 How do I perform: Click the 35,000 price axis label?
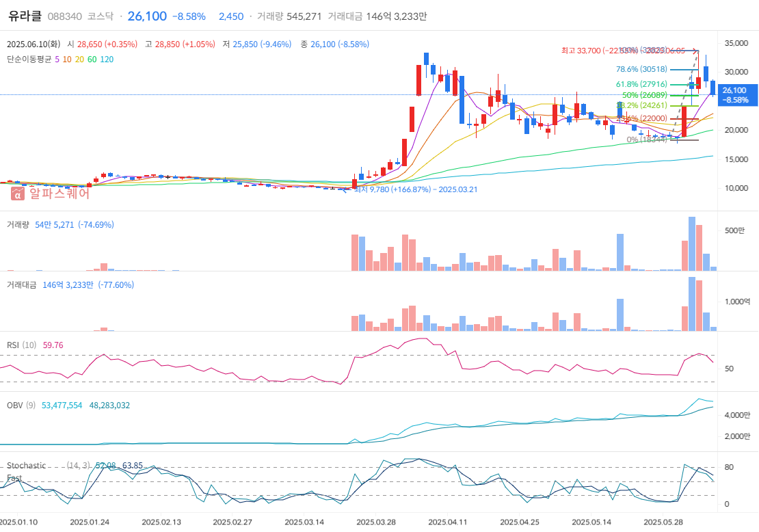(x=736, y=43)
